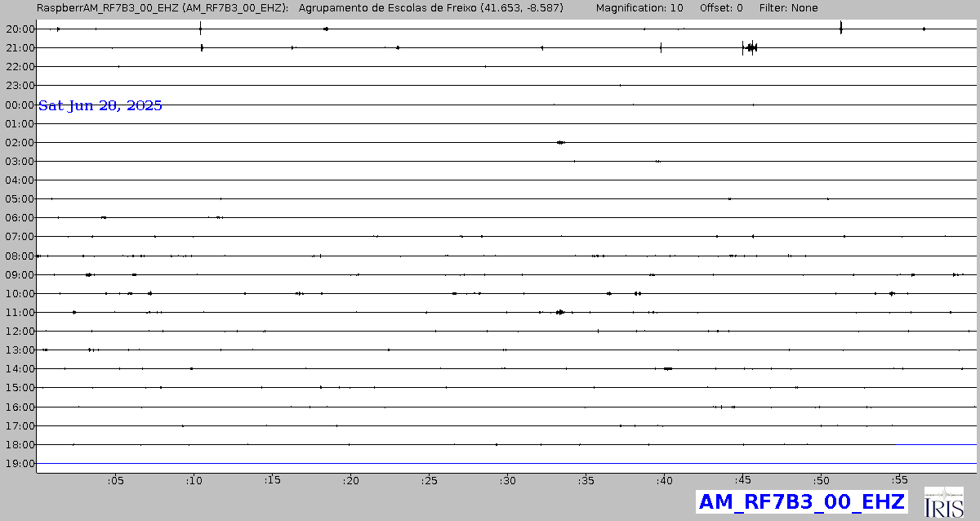Click the Sat Jun 28, 2025 date label
Image resolution: width=980 pixels, height=521 pixels.
pyautogui.click(x=100, y=105)
